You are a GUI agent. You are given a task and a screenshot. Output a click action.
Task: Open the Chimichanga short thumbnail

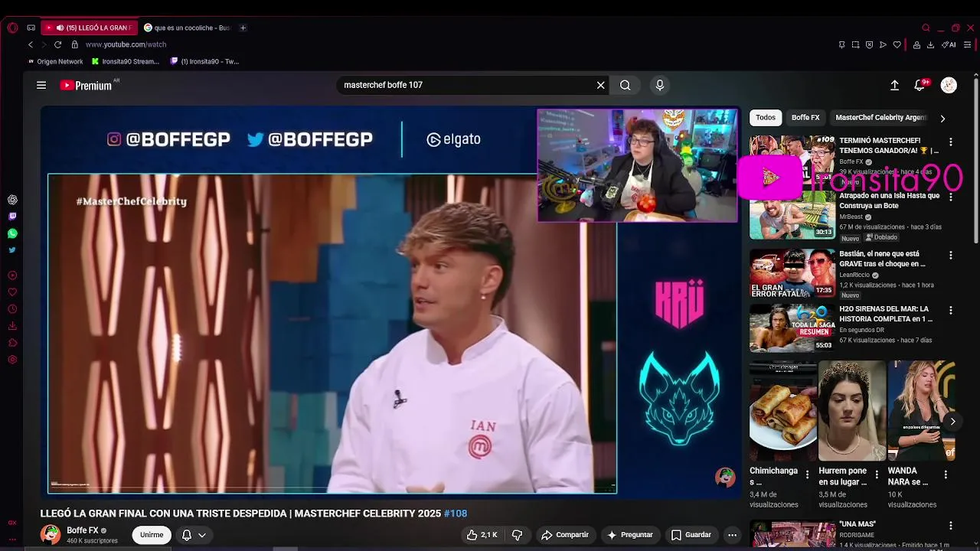783,411
